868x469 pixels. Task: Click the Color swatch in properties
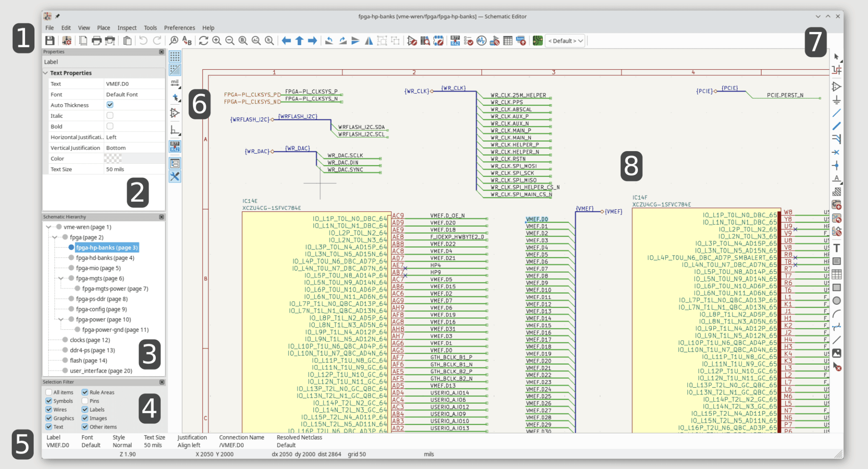click(113, 158)
